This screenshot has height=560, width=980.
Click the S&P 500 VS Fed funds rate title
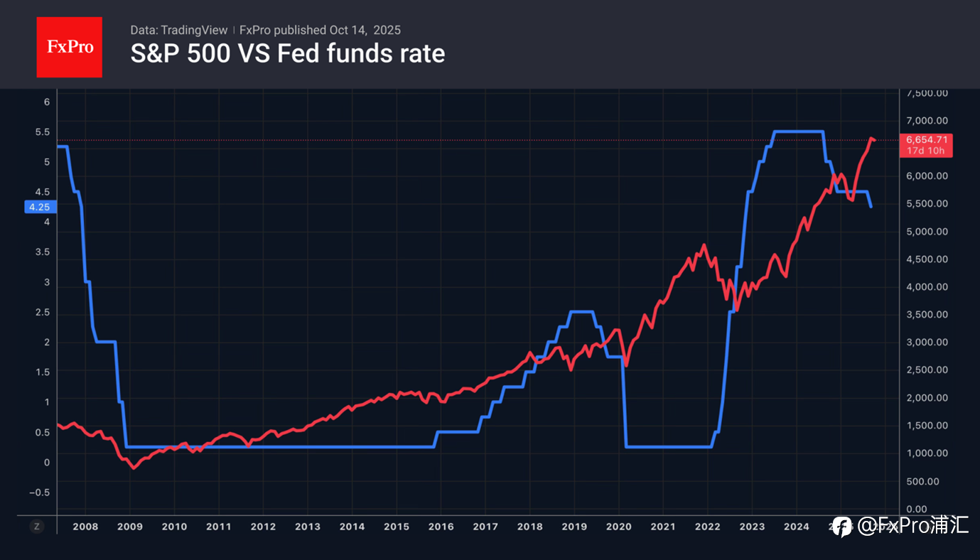point(288,54)
